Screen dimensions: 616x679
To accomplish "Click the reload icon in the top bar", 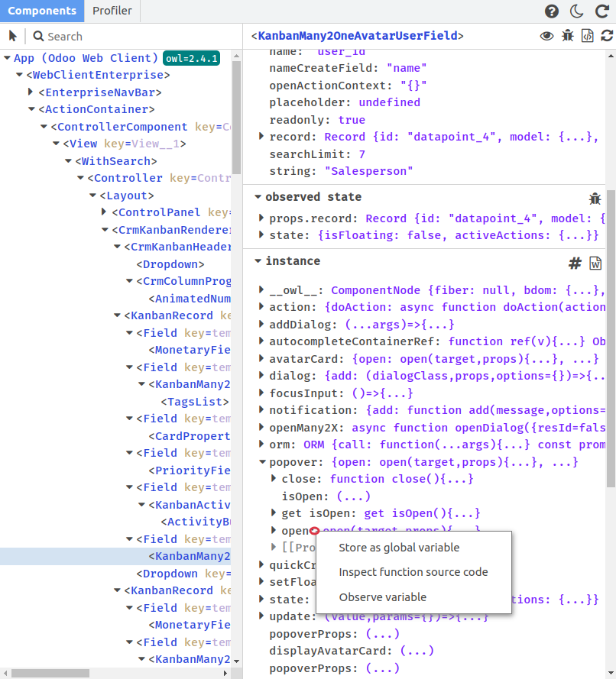I will pos(601,11).
